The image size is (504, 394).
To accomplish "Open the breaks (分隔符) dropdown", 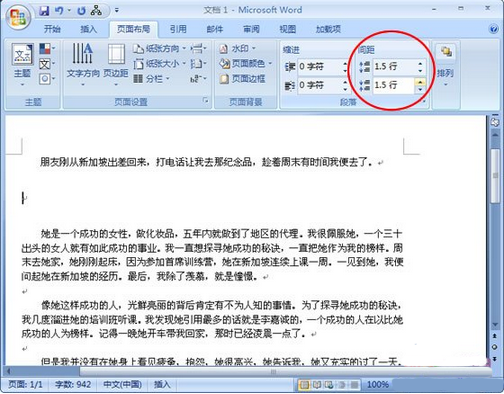I will [x=199, y=49].
